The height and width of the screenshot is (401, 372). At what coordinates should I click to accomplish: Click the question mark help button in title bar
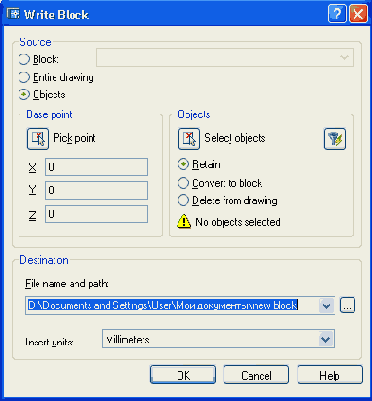point(337,14)
